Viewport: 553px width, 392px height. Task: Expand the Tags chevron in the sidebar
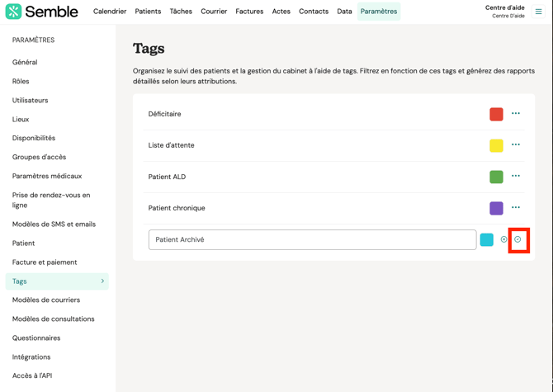[x=102, y=281]
